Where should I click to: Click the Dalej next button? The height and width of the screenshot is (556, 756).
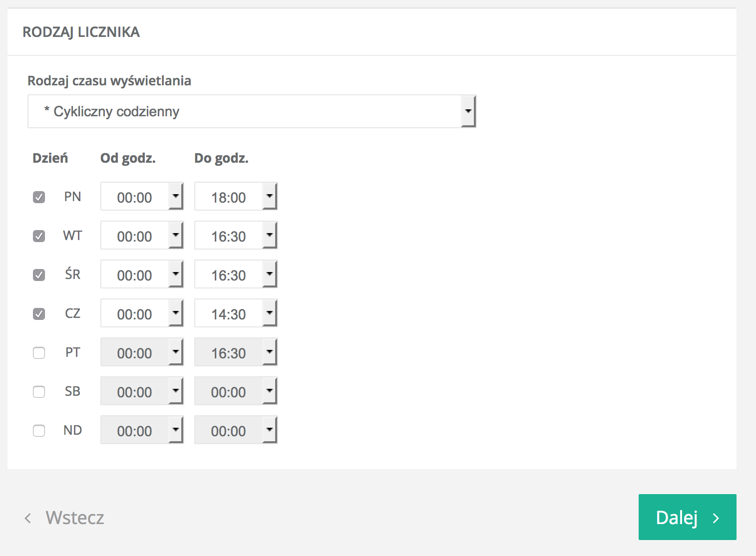click(687, 517)
